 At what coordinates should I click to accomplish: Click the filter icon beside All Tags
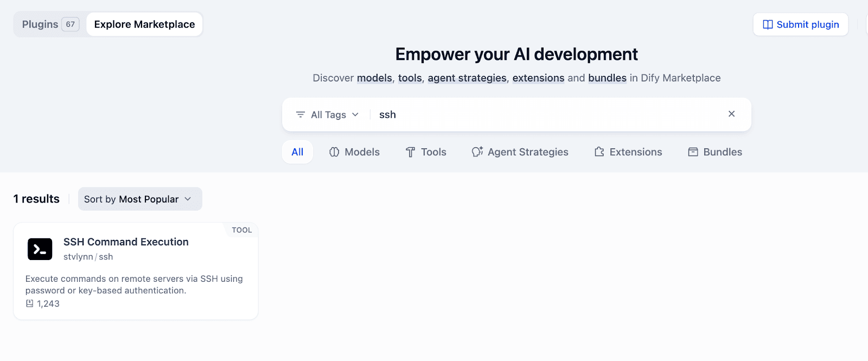click(x=300, y=115)
